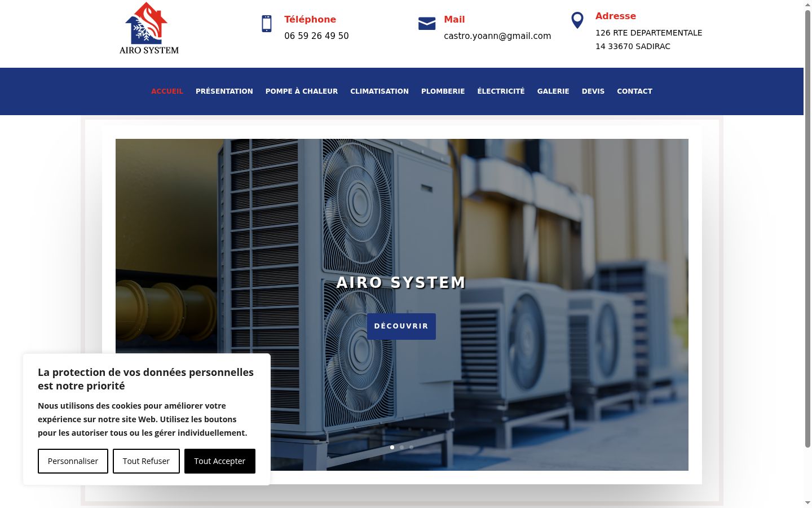Viewport: 812px width, 508px height.
Task: Click the Adresse heading
Action: tap(616, 16)
